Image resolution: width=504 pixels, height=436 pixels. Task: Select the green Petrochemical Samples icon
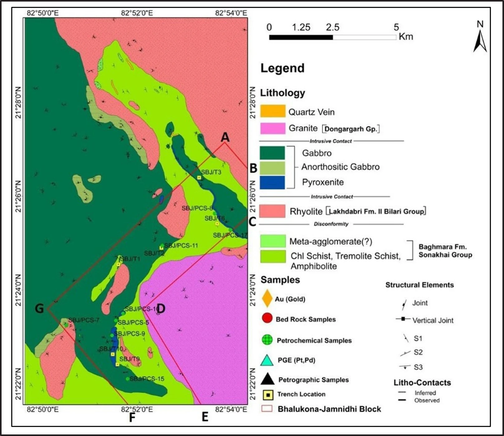point(267,340)
